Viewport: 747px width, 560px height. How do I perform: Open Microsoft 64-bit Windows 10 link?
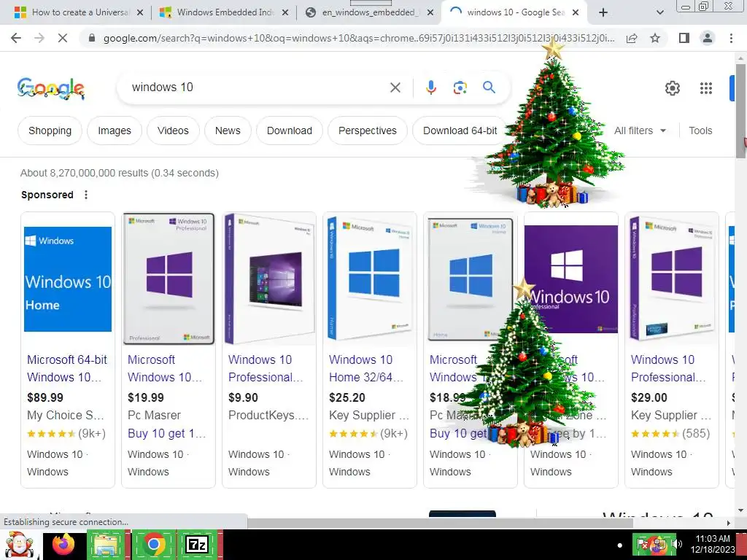[x=67, y=368]
